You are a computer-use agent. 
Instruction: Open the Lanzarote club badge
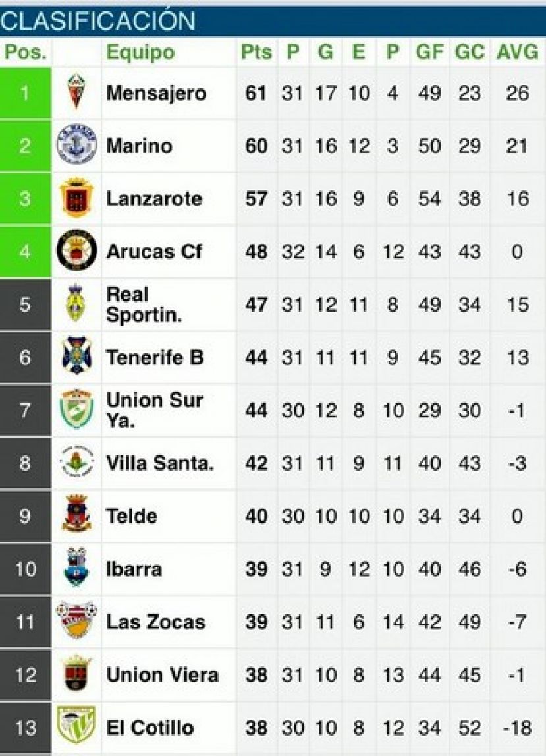tap(76, 198)
